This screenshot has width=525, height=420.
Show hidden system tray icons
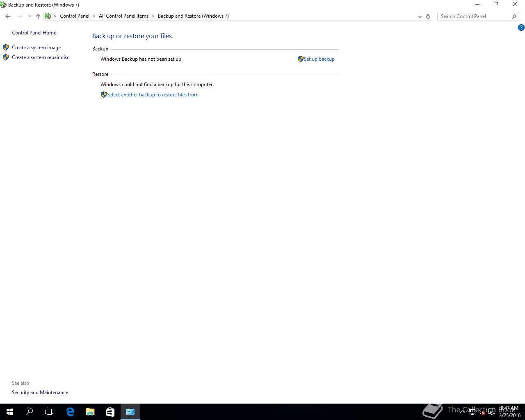(x=462, y=412)
